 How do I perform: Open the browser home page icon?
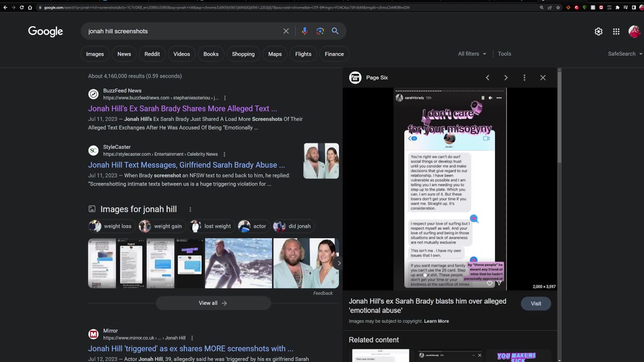click(30, 8)
